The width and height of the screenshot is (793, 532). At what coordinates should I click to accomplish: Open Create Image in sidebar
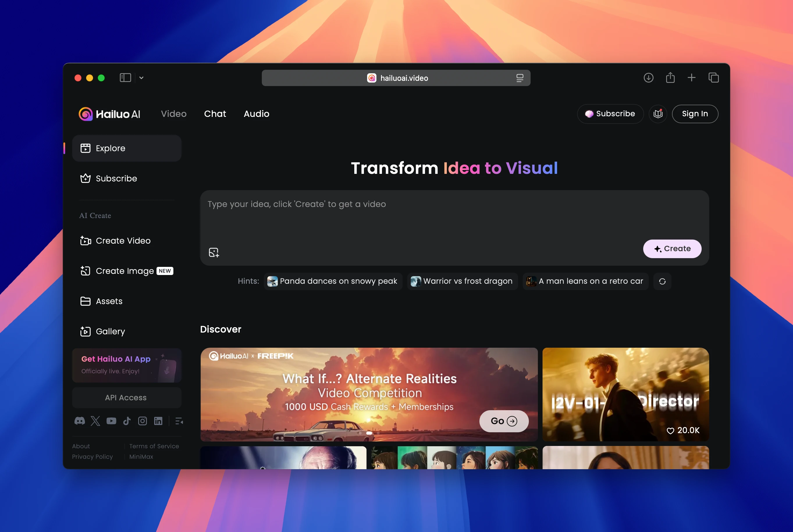125,271
